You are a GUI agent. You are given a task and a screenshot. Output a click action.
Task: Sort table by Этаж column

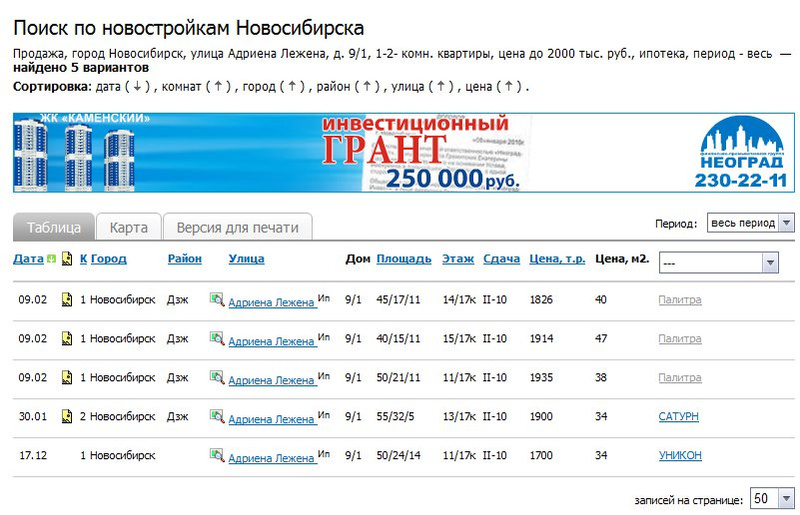(x=458, y=259)
